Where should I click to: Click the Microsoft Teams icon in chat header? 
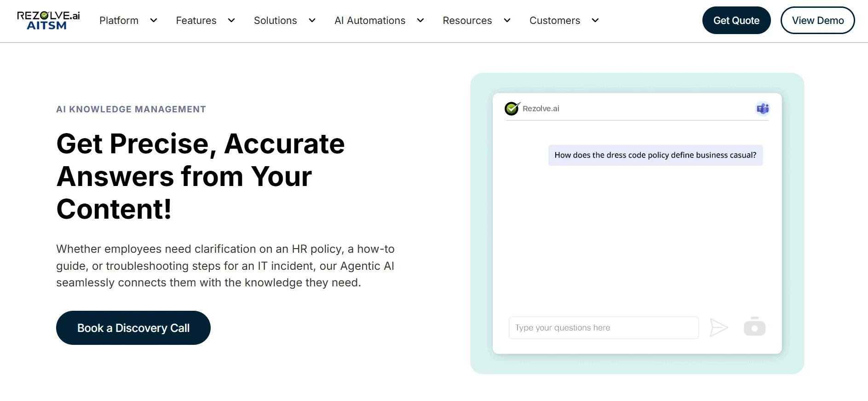(x=763, y=109)
